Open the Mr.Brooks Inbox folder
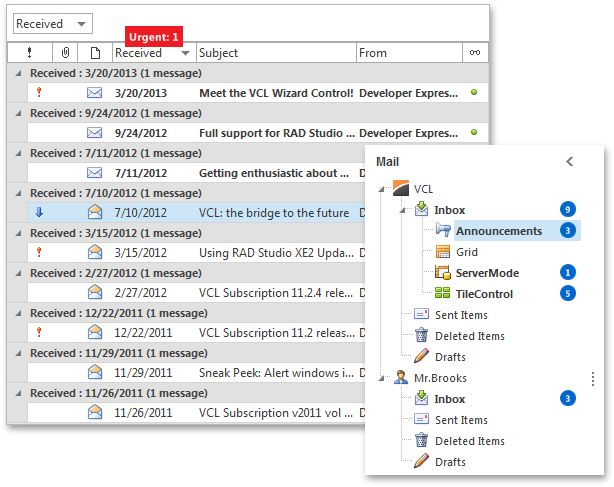Screen dimensions: 614x487 click(x=450, y=399)
